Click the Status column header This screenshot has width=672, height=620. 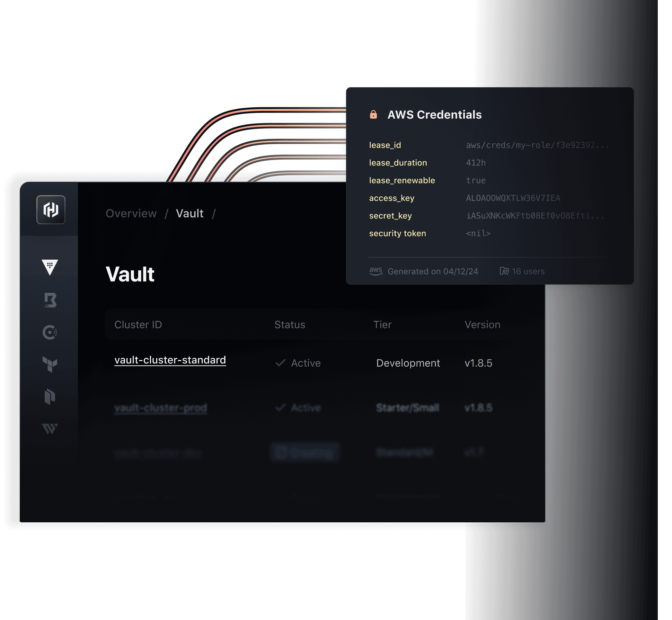coord(290,324)
